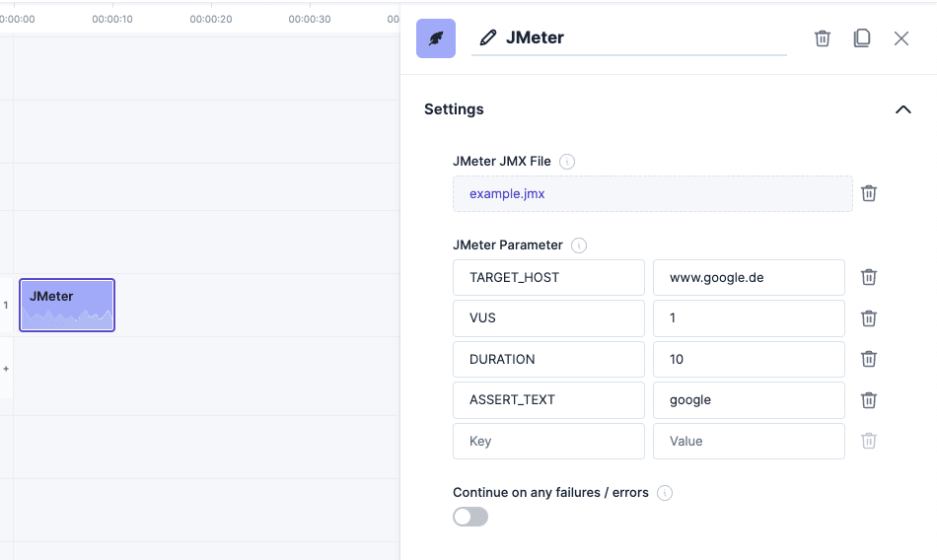Click the 00:00:30 timeline ruler mark
This screenshot has height=560, width=937.
click(310, 19)
